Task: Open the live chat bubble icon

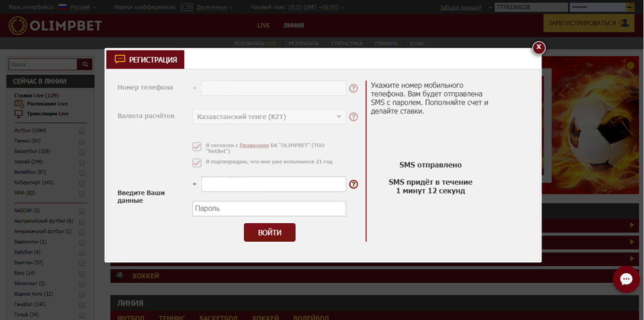Action: (x=626, y=280)
